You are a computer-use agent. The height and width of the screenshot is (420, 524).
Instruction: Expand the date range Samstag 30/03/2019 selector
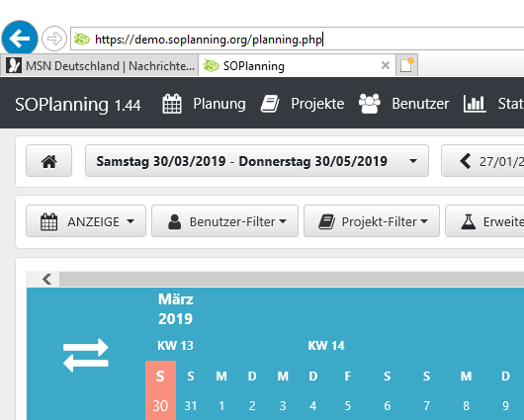point(257,161)
